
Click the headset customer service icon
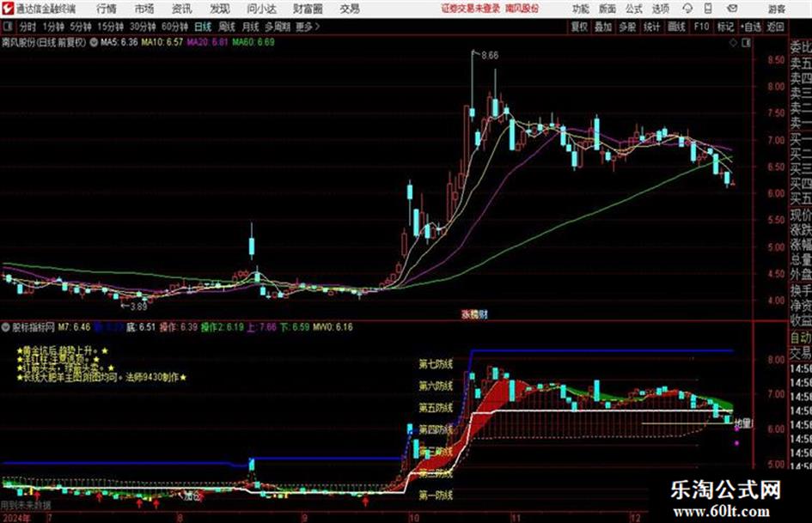click(x=687, y=9)
